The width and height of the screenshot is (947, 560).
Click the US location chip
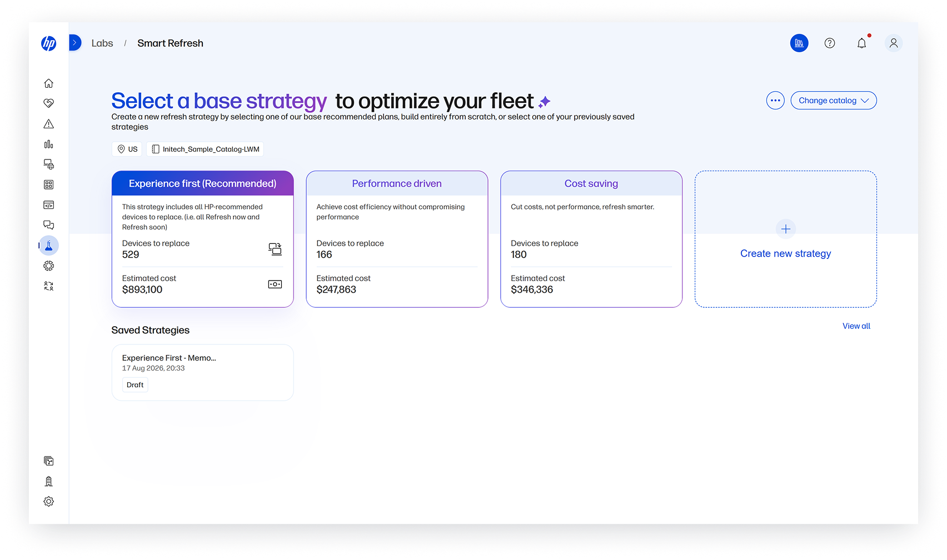[x=127, y=149]
